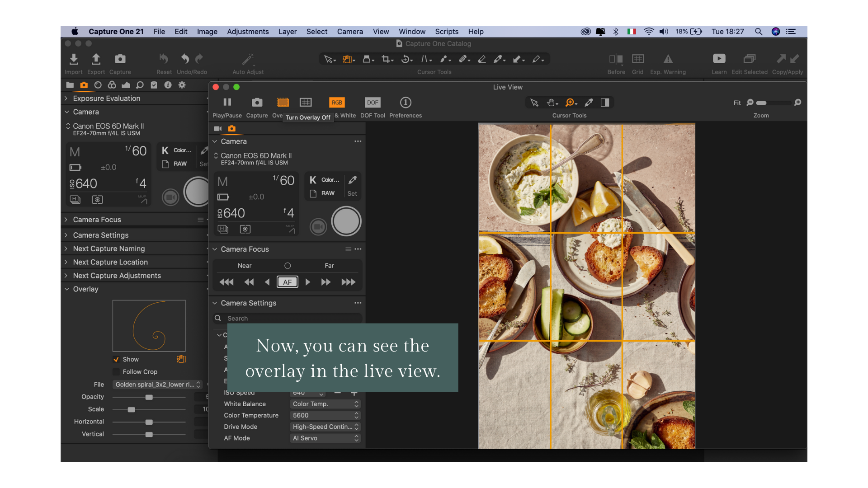This screenshot has height=488, width=868.
Task: Collapse the Overlay panel section
Action: (x=67, y=289)
